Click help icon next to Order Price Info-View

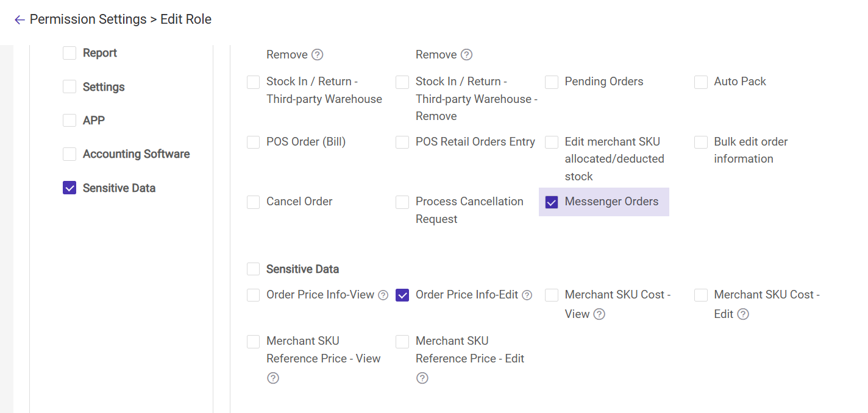coord(383,295)
